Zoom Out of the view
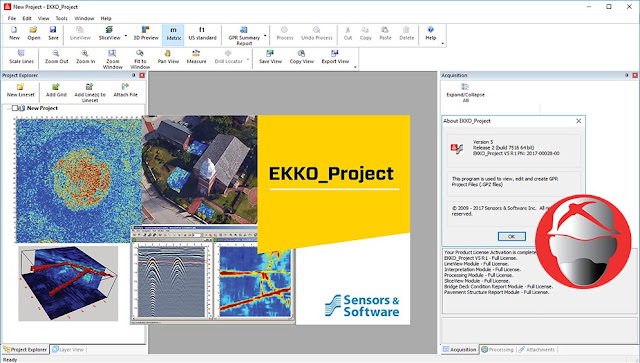The width and height of the screenshot is (640, 363). [56, 57]
